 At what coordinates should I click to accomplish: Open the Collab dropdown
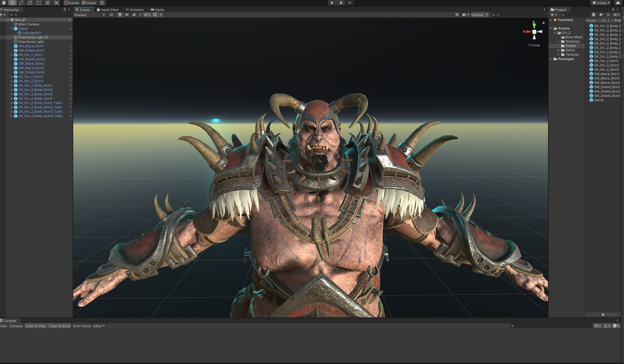pyautogui.click(x=601, y=3)
